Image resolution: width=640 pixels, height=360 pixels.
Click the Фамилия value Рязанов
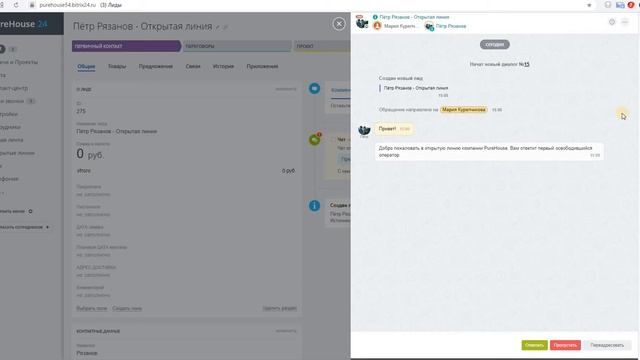click(x=87, y=353)
